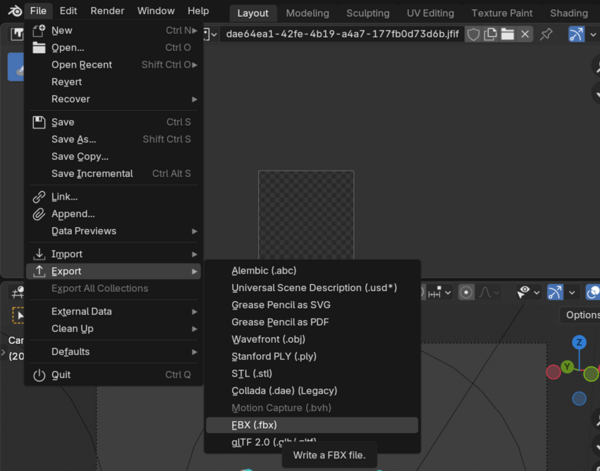Click Append... in the File menu
The image size is (600, 471).
tap(114, 214)
